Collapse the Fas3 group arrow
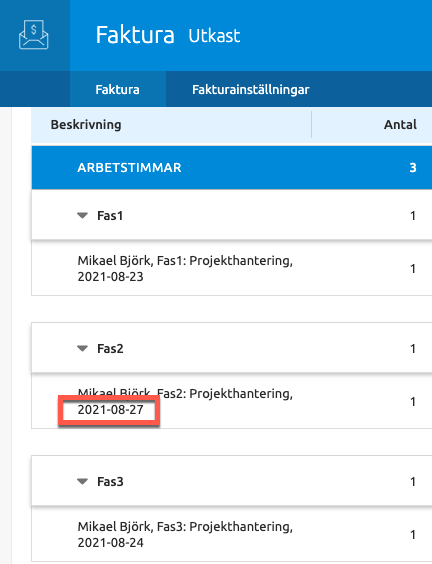The width and height of the screenshot is (432, 564). coord(83,481)
